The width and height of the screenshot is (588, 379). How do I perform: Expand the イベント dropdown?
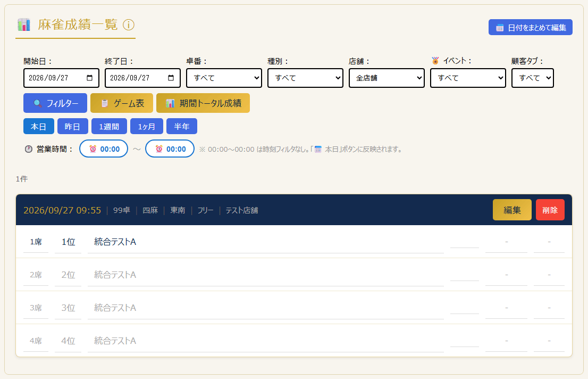[x=468, y=78]
